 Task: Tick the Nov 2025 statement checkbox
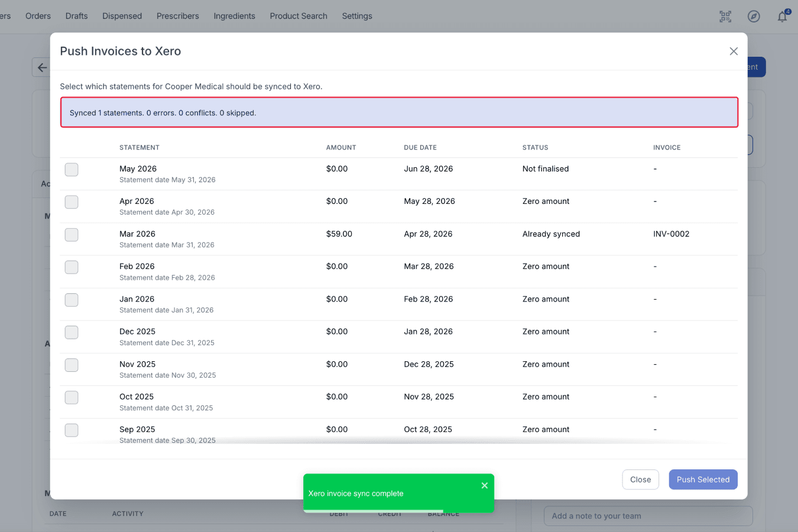(72, 365)
